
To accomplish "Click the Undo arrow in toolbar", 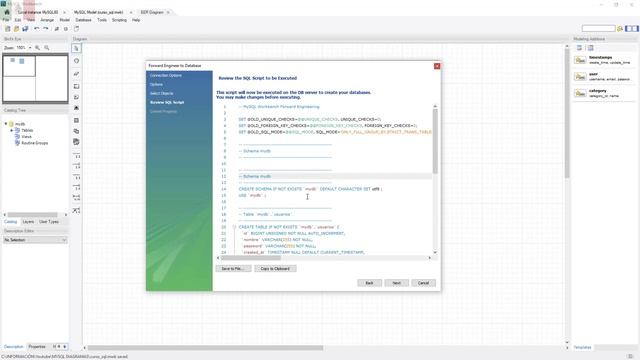I will (x=37, y=29).
